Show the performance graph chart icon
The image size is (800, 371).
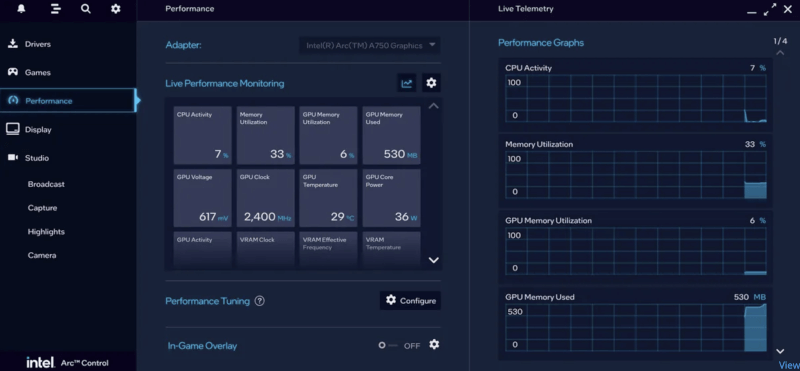click(407, 83)
